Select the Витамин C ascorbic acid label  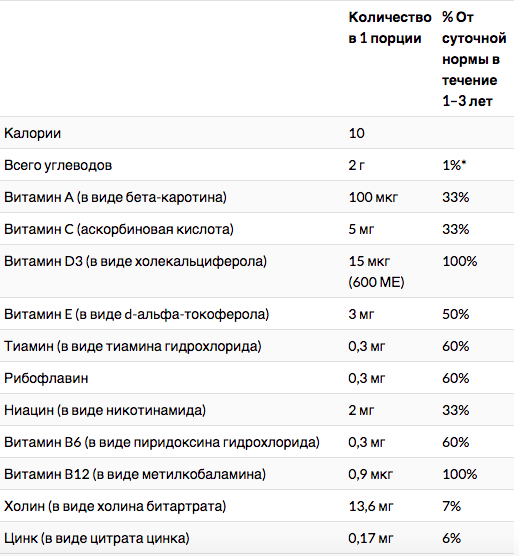119,229
